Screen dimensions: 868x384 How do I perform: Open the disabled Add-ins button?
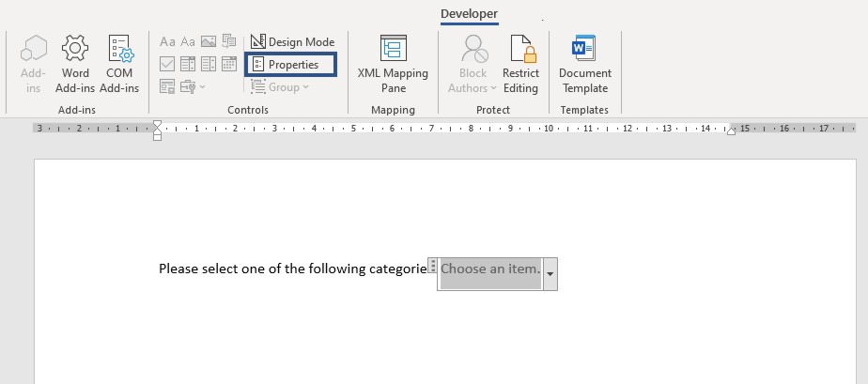pyautogui.click(x=33, y=64)
